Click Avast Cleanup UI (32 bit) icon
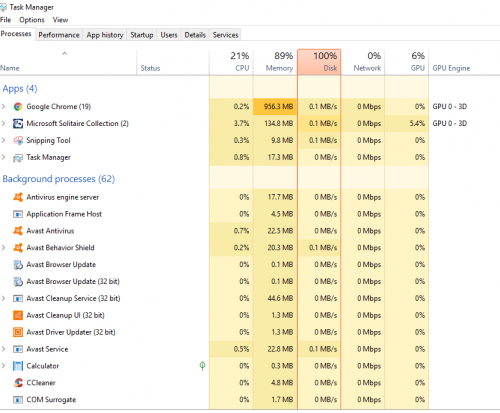500x413 pixels. [x=18, y=315]
